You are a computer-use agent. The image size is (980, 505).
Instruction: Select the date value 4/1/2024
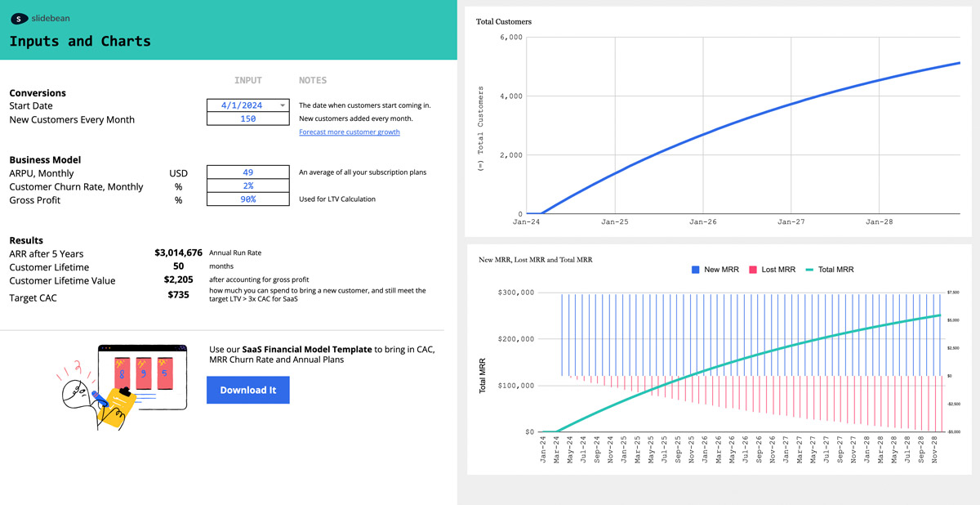(x=243, y=105)
